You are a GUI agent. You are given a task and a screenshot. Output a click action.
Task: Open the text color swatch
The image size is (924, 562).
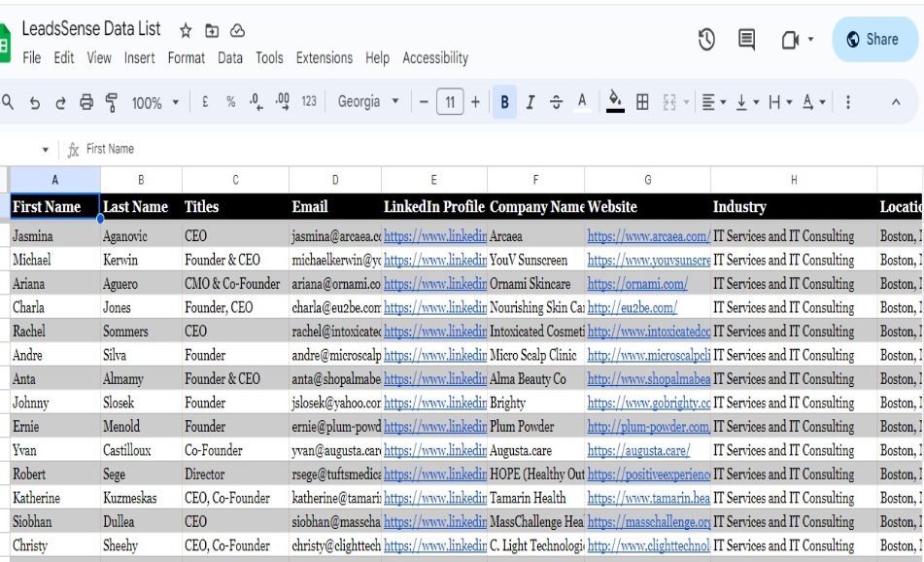[581, 102]
